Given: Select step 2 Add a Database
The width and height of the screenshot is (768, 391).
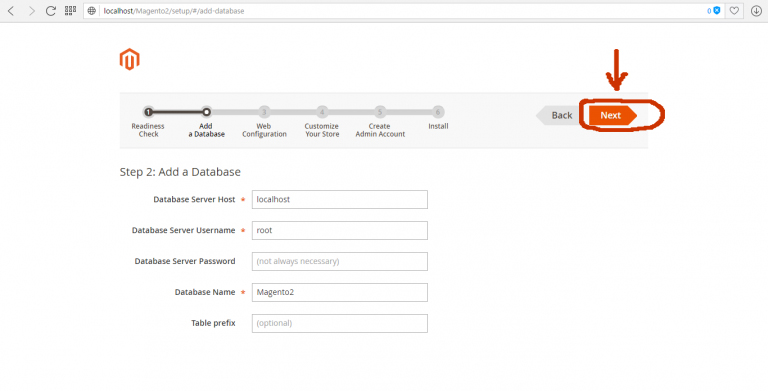Looking at the screenshot, I should (x=206, y=122).
